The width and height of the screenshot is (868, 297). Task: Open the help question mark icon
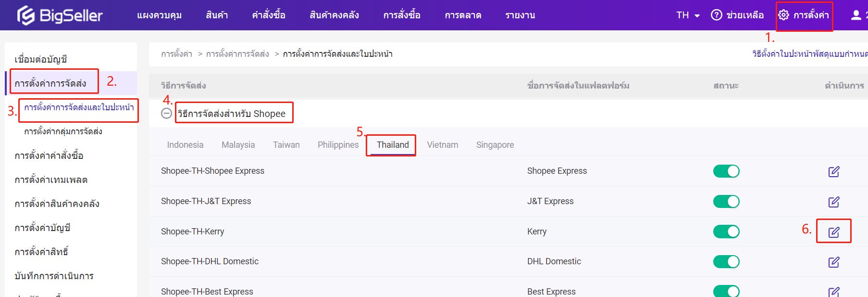click(716, 15)
